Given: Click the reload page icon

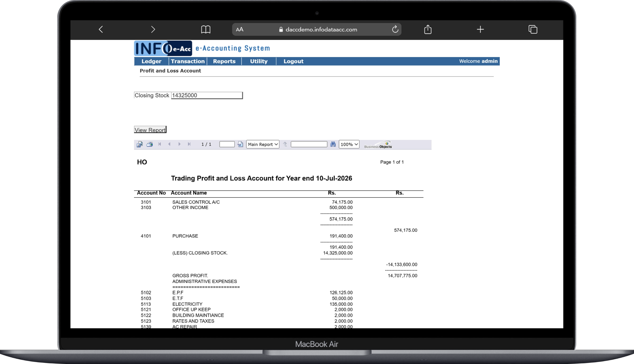Looking at the screenshot, I should 395,29.
